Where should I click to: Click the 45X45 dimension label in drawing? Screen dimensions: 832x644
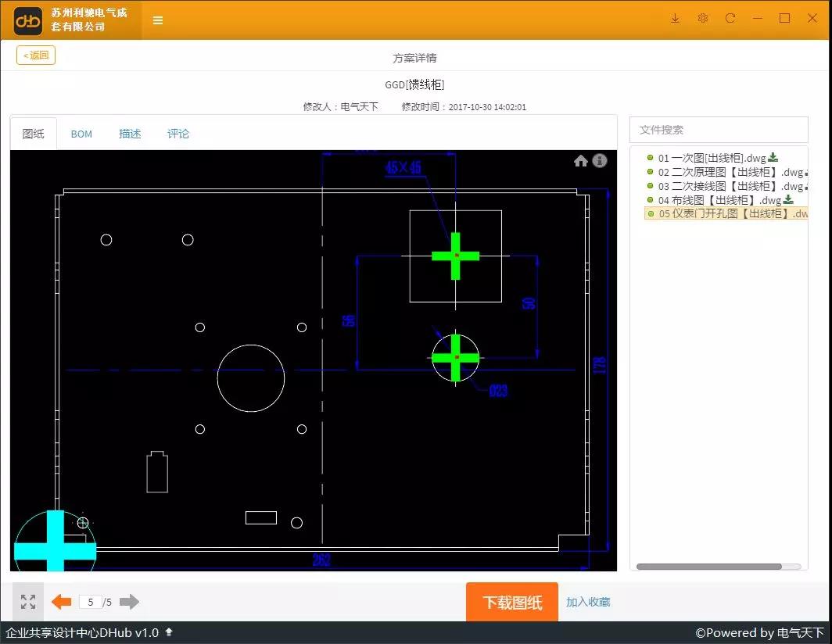click(x=403, y=167)
